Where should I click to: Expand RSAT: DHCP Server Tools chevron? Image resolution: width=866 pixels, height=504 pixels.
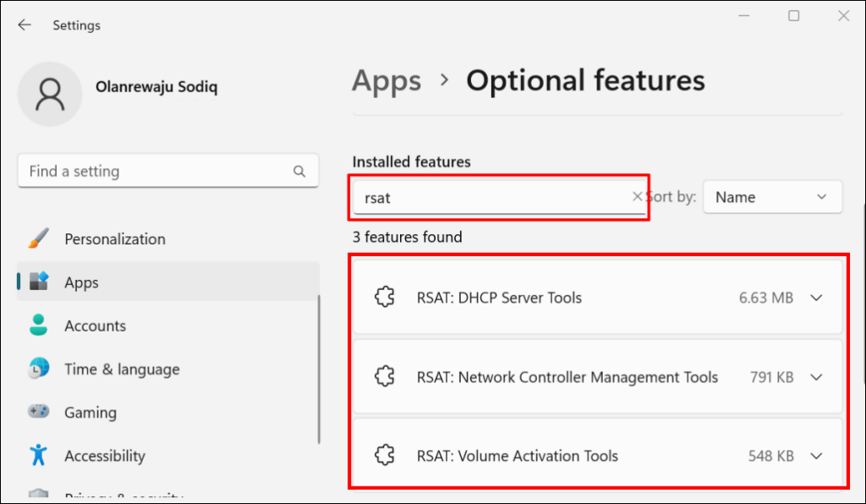point(816,298)
